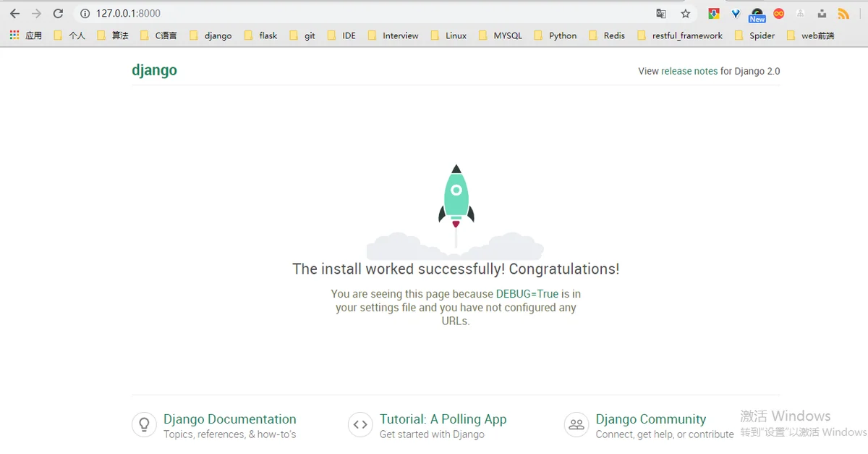Open the 个人 bookmark folder
Image resolution: width=868 pixels, height=454 pixels.
[69, 35]
